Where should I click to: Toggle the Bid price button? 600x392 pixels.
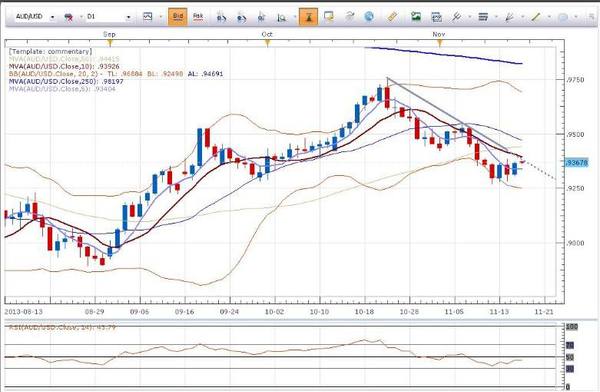click(x=178, y=16)
